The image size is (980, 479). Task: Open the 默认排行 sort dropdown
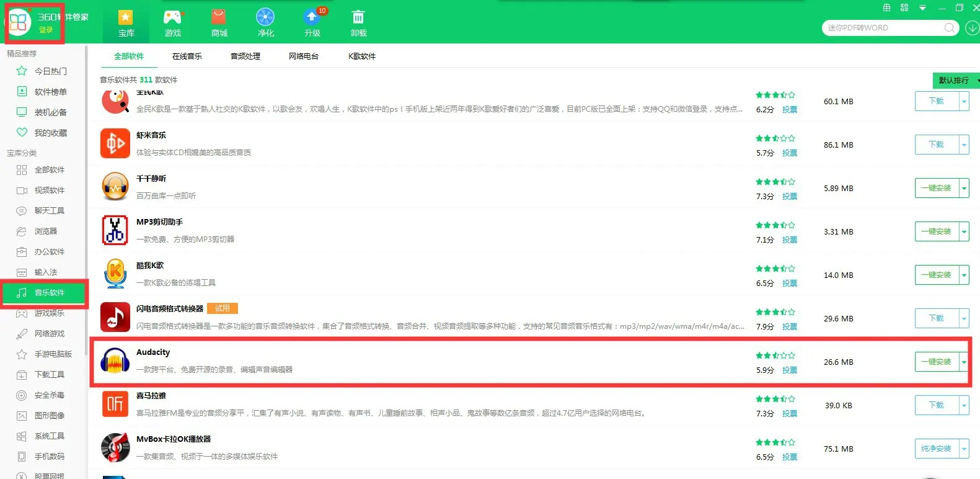click(956, 80)
